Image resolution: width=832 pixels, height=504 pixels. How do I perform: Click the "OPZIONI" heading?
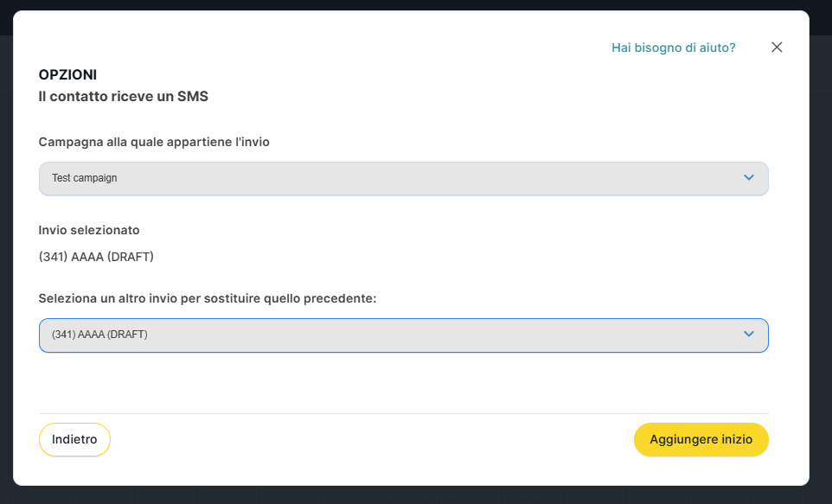click(x=67, y=74)
